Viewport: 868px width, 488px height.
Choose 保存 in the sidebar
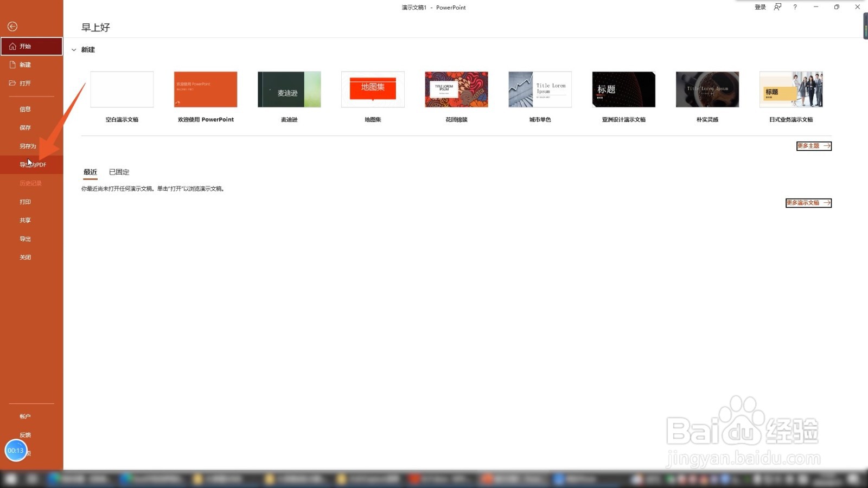pyautogui.click(x=31, y=127)
